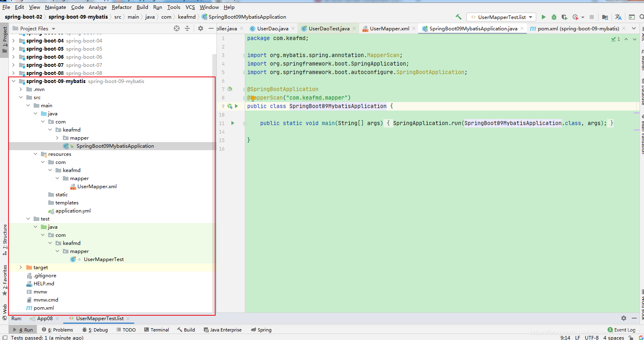Select pom.xml in project tree

point(44,308)
